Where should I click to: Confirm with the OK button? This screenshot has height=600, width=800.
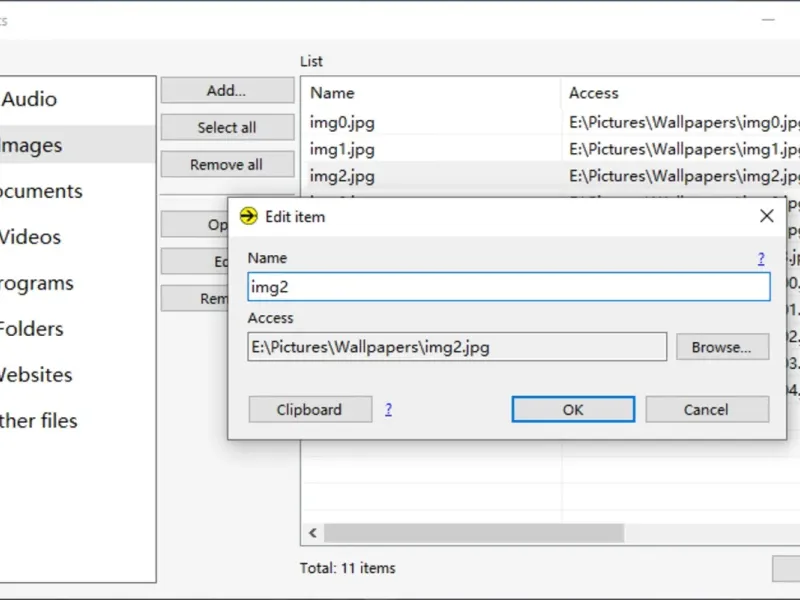[573, 409]
